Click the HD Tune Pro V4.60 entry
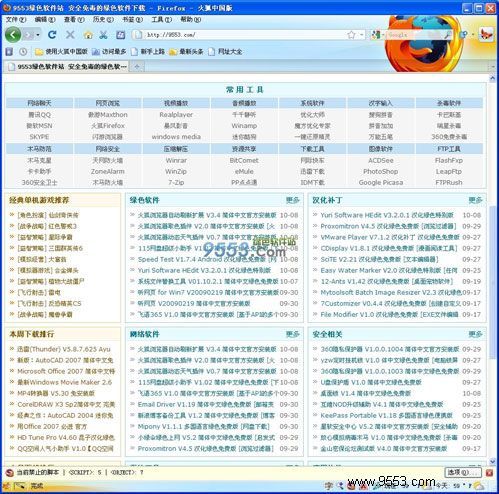The height and width of the screenshot is (494, 499). tap(66, 437)
